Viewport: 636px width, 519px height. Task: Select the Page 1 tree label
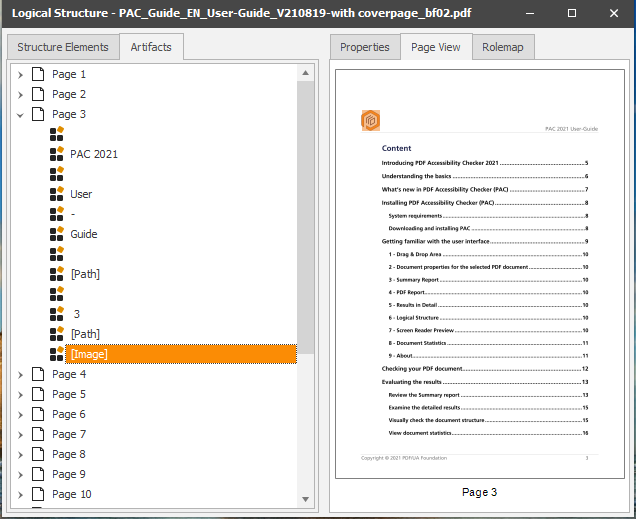(x=69, y=74)
